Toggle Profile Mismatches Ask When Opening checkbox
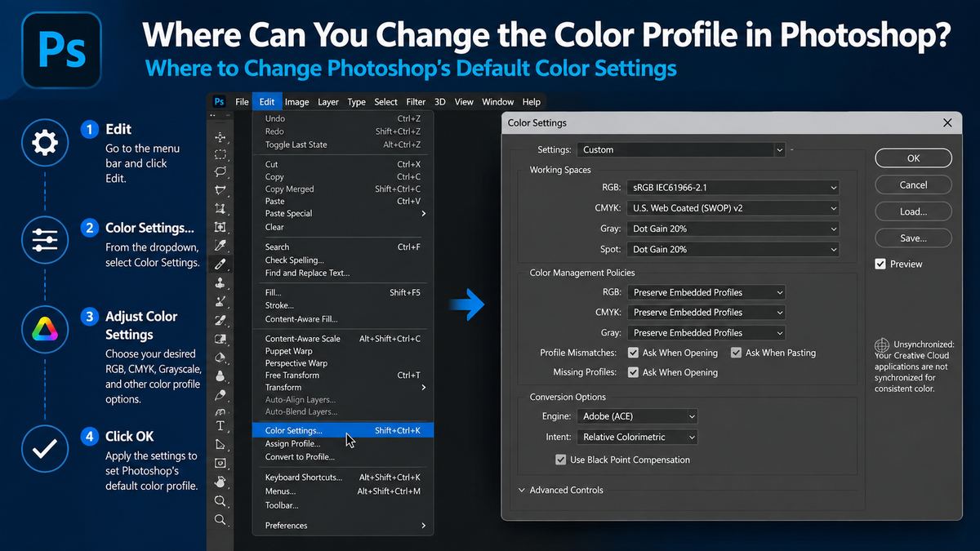The height and width of the screenshot is (551, 980). [x=633, y=353]
